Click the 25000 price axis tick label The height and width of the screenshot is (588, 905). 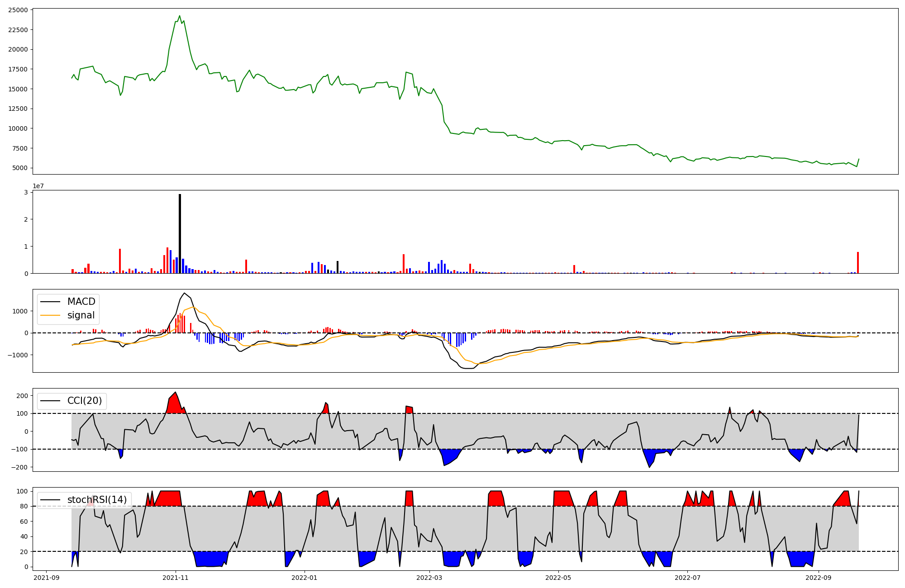click(18, 10)
